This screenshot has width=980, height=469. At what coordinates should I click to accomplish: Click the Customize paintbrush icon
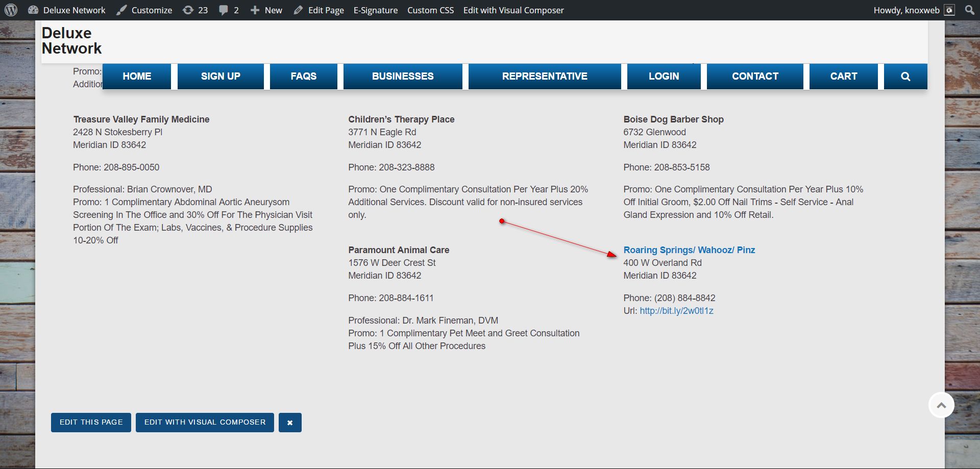click(x=121, y=10)
